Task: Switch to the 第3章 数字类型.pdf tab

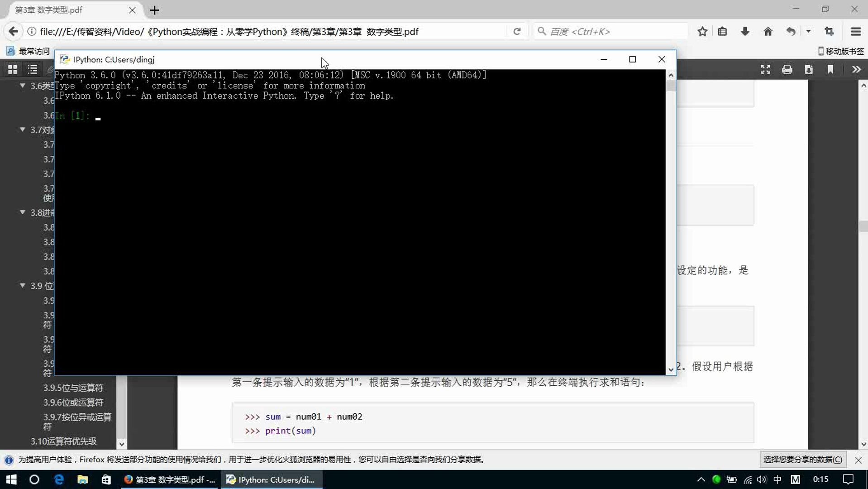Action: 50,10
